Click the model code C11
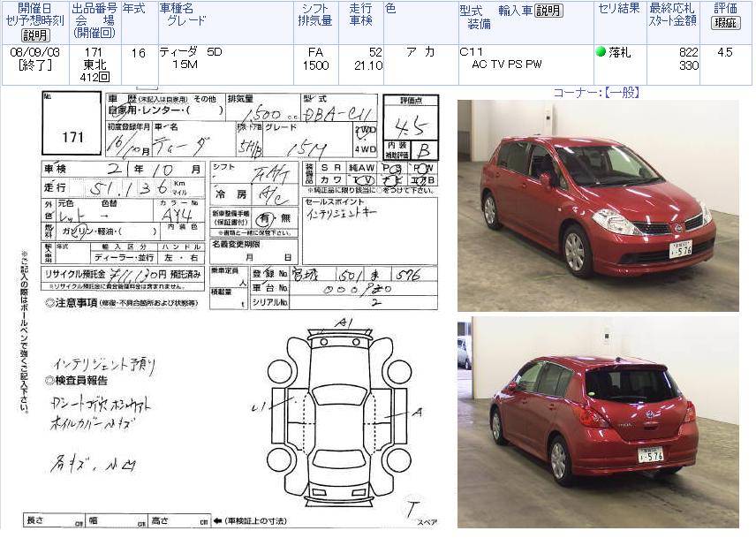The image size is (756, 546). (471, 51)
